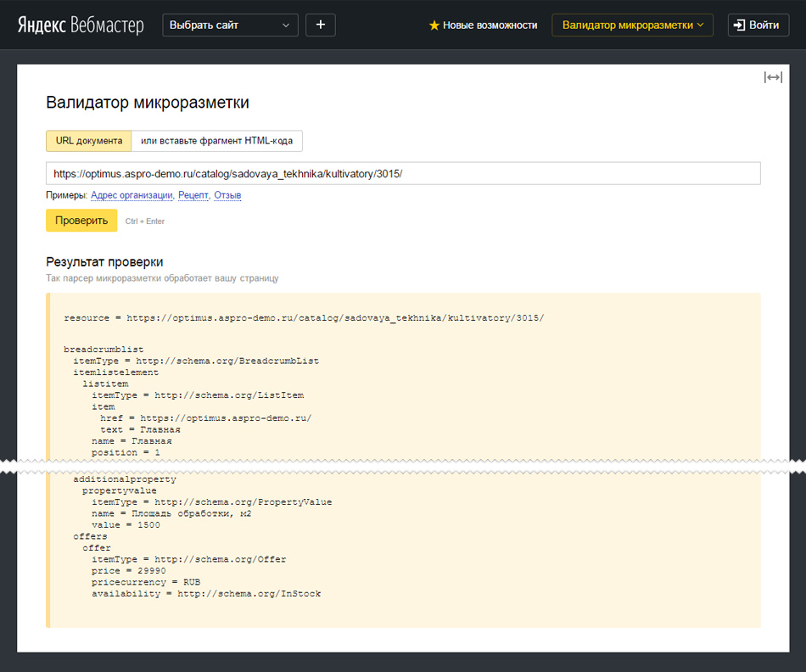This screenshot has width=806, height=672.
Task: Select the URL документа tab
Action: coord(88,141)
